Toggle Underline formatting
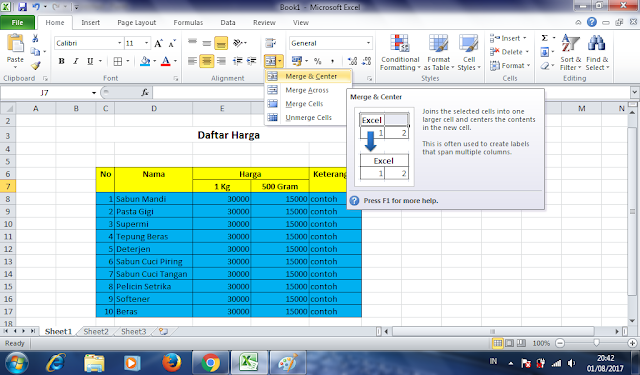 [90, 61]
